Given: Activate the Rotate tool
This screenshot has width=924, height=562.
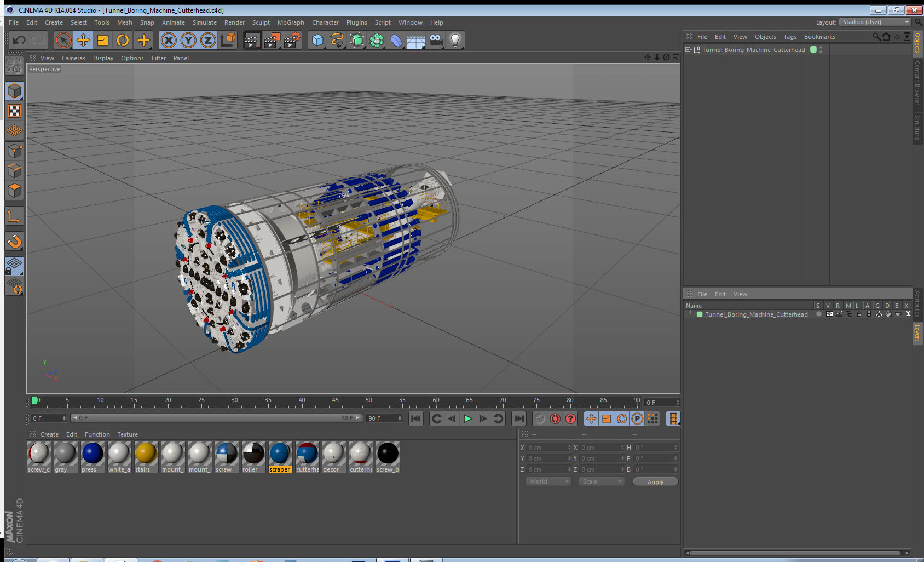Looking at the screenshot, I should [123, 40].
